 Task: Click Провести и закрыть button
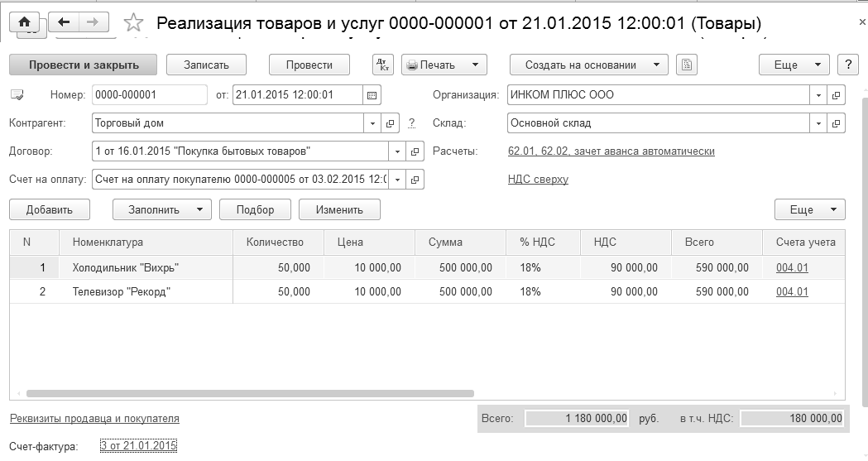(84, 65)
